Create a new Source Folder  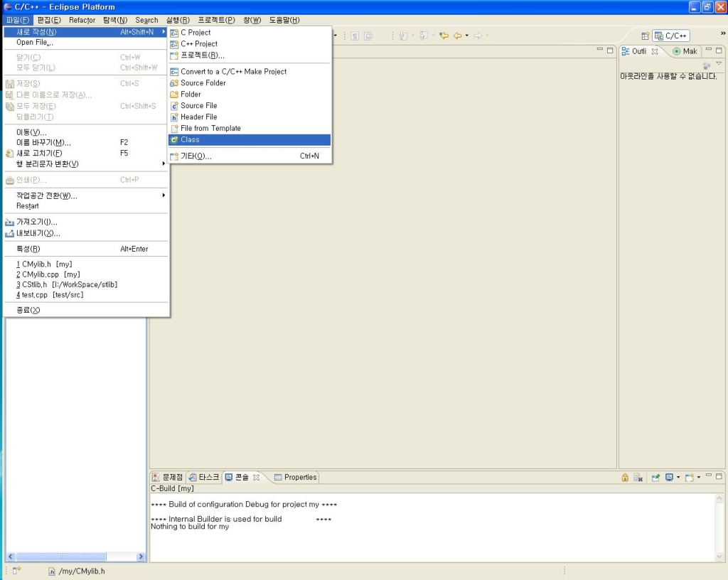250,82
